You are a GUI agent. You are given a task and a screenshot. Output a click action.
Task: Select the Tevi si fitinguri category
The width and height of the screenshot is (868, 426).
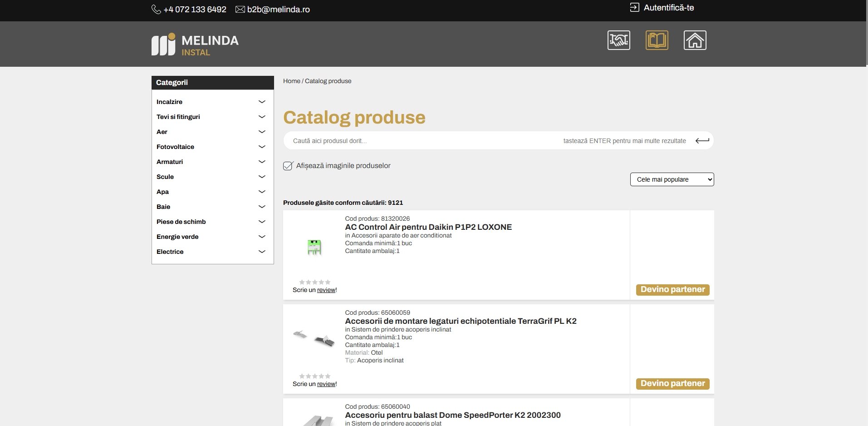(178, 117)
